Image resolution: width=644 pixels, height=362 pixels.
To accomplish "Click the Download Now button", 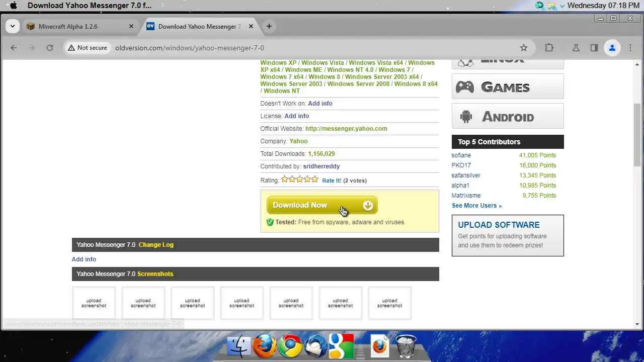I will 322,205.
